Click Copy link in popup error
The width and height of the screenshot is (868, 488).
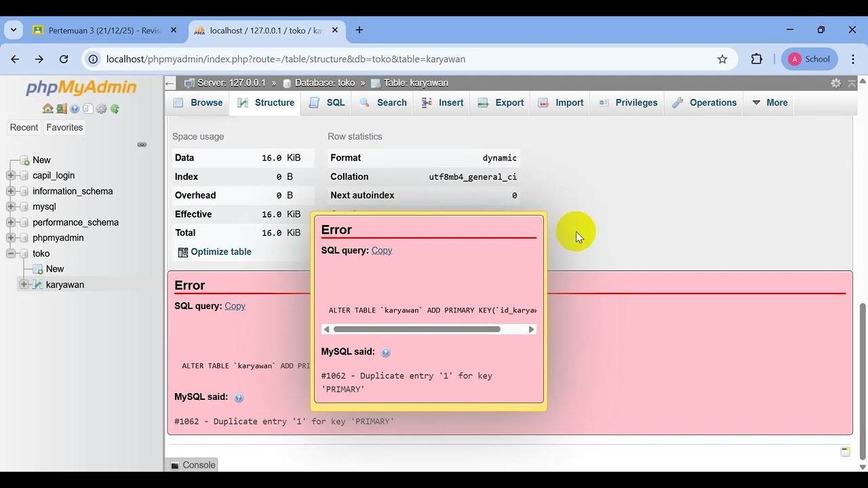(x=382, y=251)
